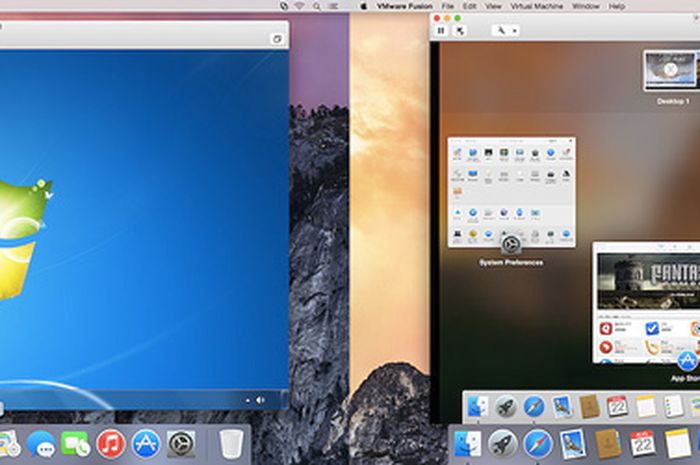Click the Wi-Fi status icon
The height and width of the screenshot is (465, 700).
click(300, 6)
